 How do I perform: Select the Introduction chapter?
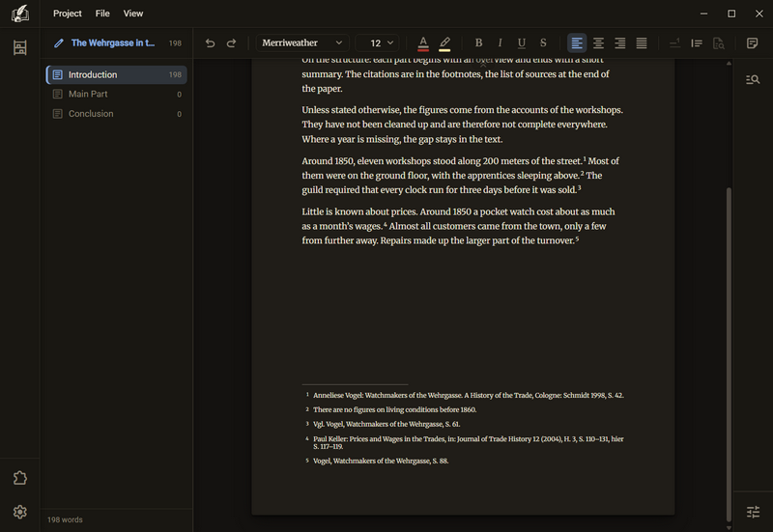(117, 74)
